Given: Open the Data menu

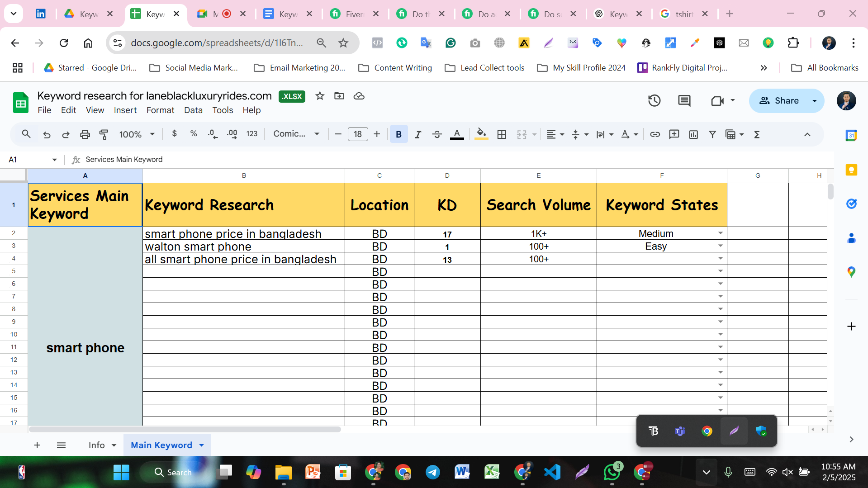Looking at the screenshot, I should (x=193, y=110).
